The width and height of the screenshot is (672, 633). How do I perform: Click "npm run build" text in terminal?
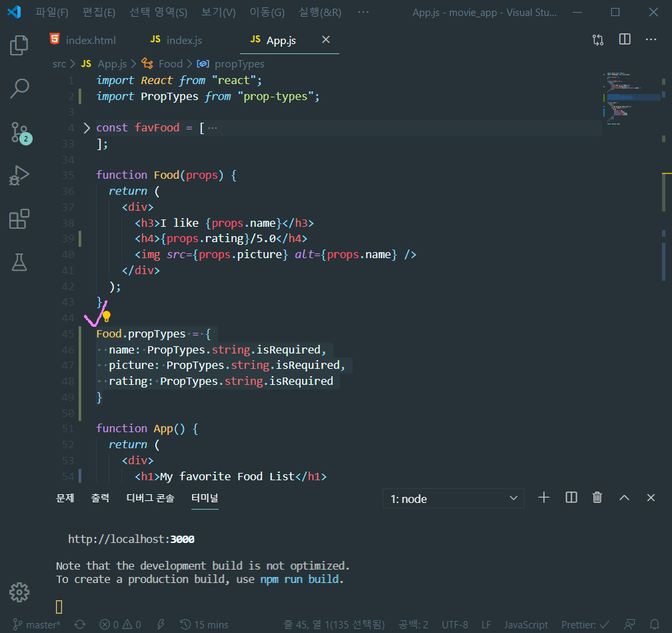click(x=301, y=580)
